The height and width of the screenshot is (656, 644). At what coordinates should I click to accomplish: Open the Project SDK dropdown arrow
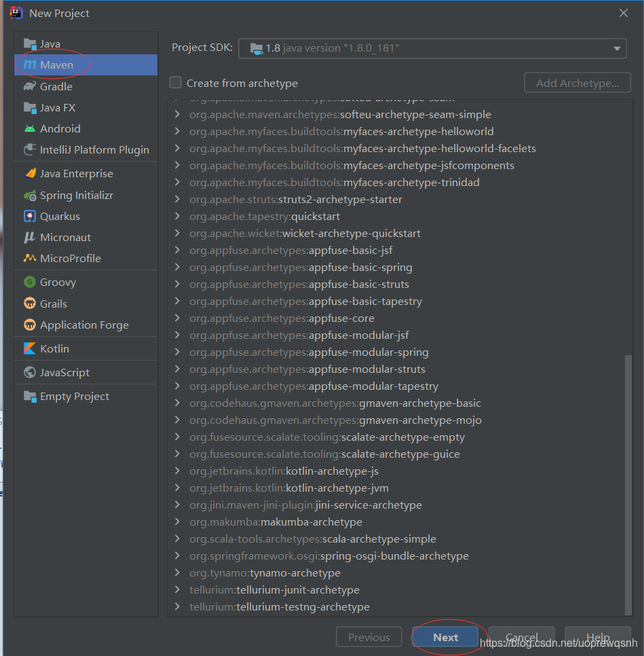point(617,48)
